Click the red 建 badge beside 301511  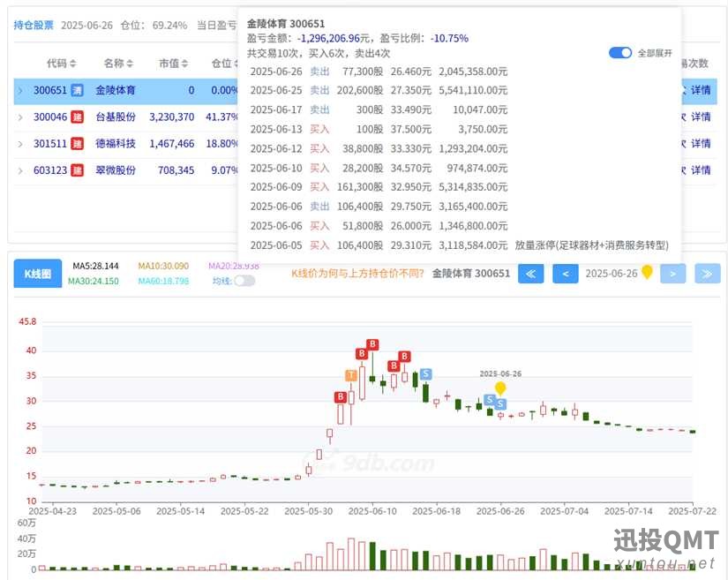pyautogui.click(x=77, y=144)
